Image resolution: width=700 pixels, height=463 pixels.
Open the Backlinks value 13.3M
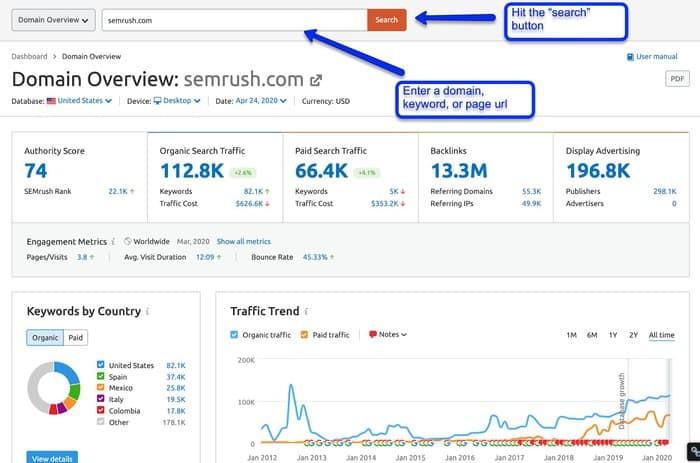pyautogui.click(x=459, y=171)
